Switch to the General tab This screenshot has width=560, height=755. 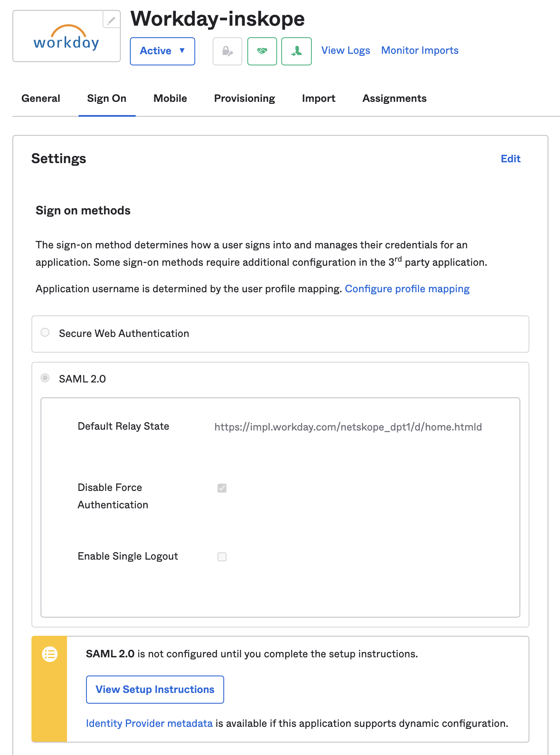coord(41,99)
